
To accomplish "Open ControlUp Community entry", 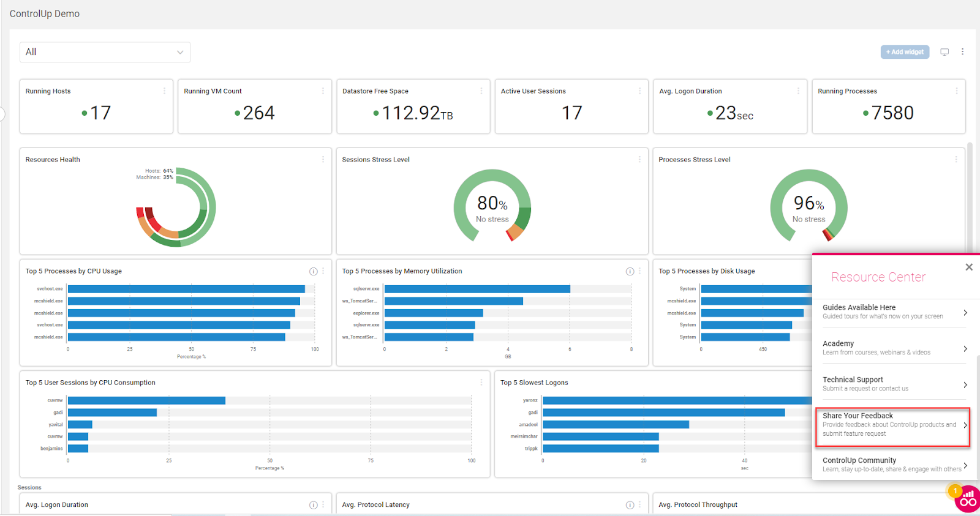I will pos(894,465).
